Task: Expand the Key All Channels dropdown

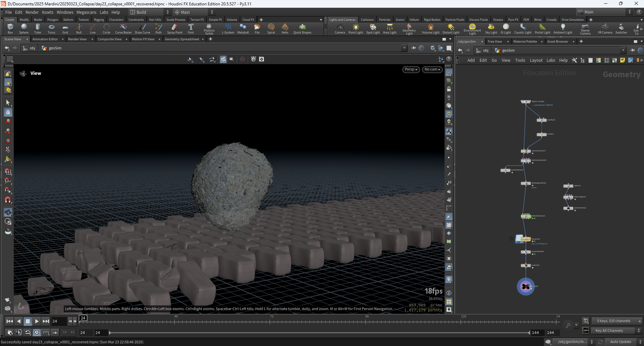Action: tap(616, 331)
